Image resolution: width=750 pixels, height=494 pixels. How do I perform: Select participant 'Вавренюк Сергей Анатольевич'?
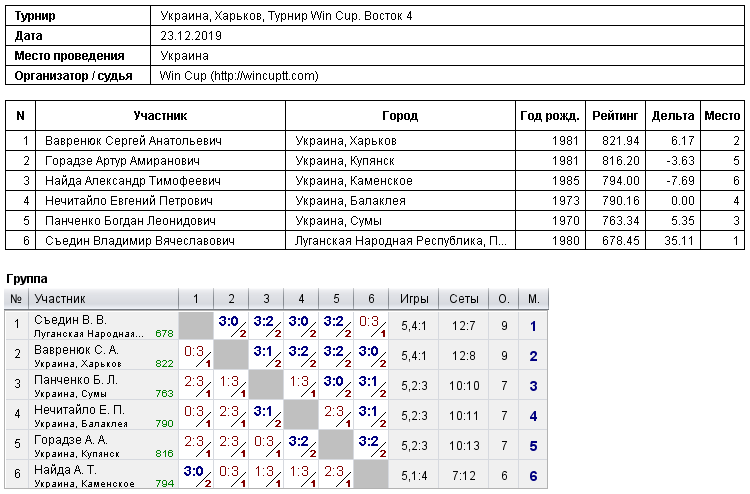click(x=133, y=141)
